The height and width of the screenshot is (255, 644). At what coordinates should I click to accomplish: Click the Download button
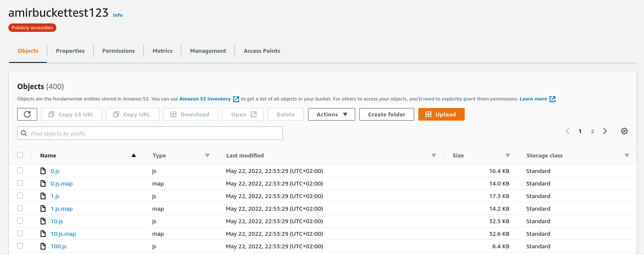click(x=191, y=114)
